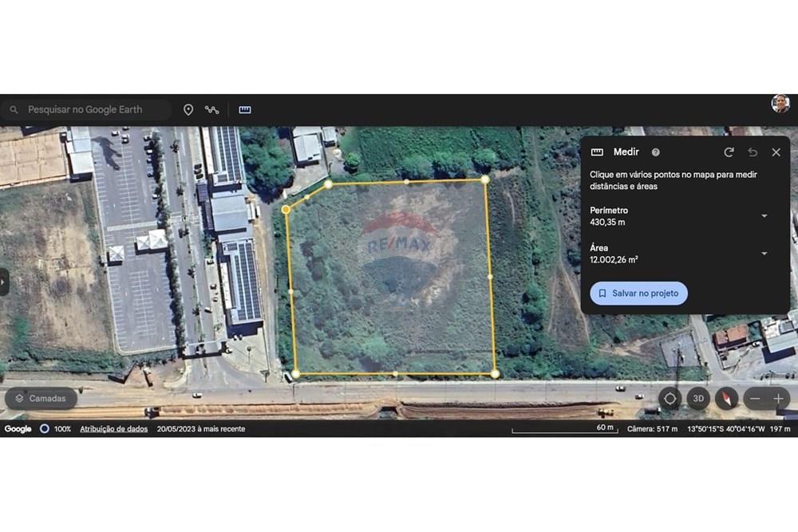The image size is (798, 532).
Task: Activate the ruler measure tool in toolbar
Action: tap(245, 110)
